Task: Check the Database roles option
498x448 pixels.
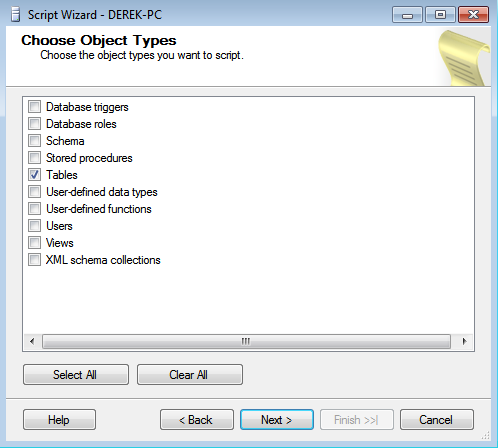Action: 34,124
